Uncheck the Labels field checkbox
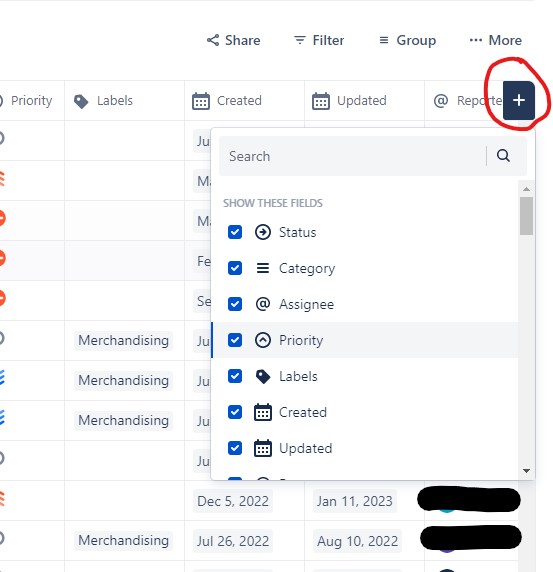Image resolution: width=553 pixels, height=572 pixels. tap(235, 376)
